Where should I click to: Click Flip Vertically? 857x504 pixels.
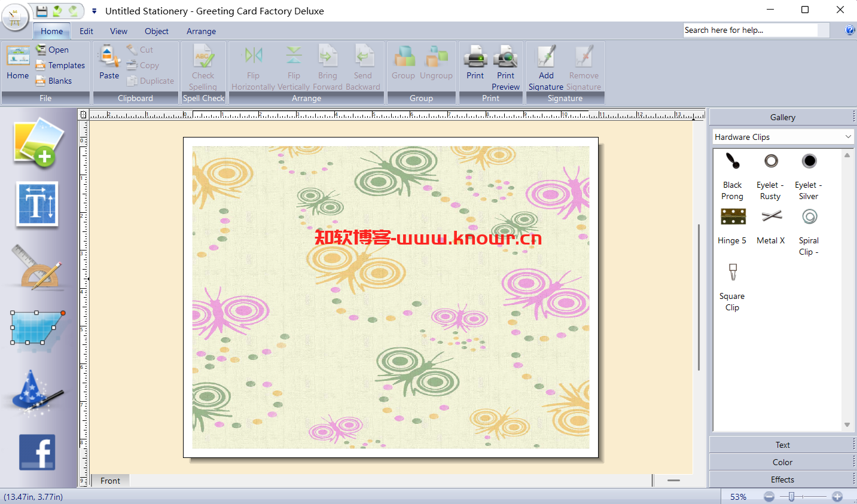294,68
